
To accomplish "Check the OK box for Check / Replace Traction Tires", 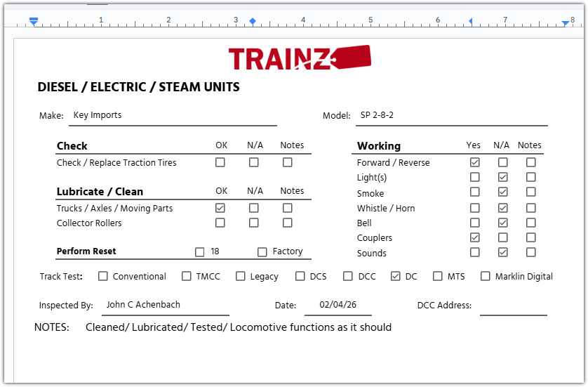I will (220, 162).
